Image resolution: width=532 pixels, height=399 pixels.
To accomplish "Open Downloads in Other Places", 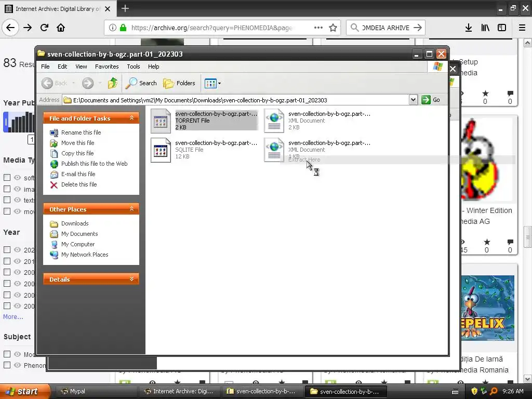I will [75, 223].
